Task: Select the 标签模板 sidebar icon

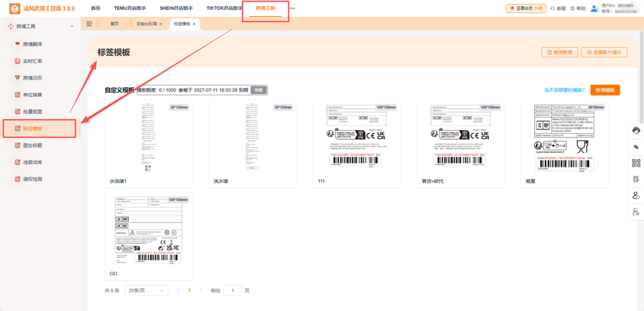Action: (17, 129)
